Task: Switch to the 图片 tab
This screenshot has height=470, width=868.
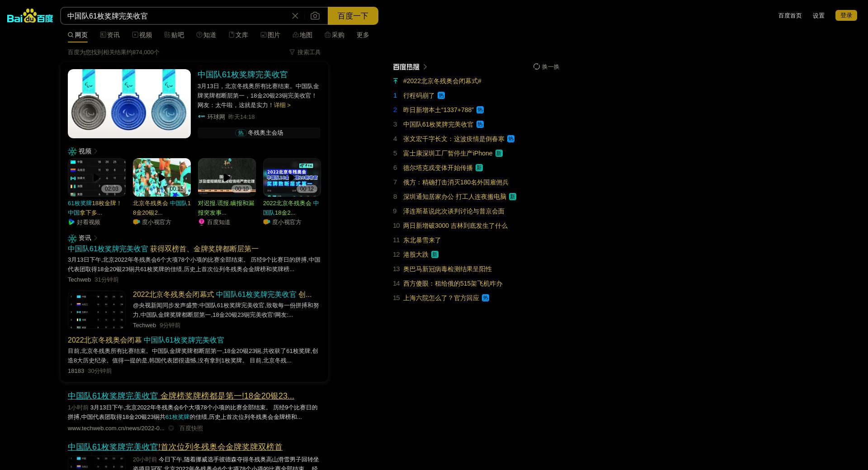Action: coord(270,35)
